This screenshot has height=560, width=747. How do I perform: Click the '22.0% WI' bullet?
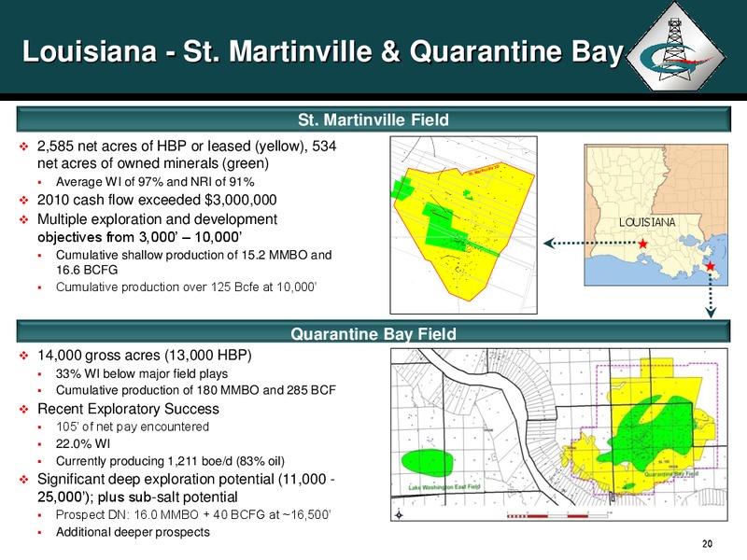tap(83, 444)
